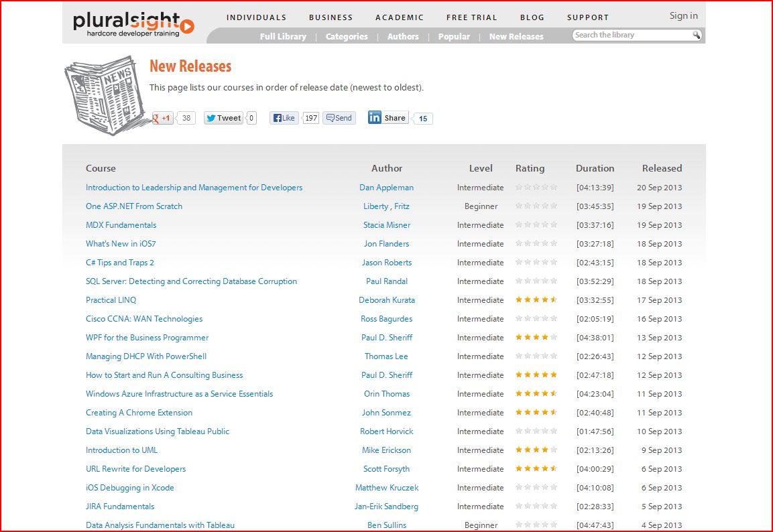View author Jan-Erik Sandberg
The image size is (773, 532).
(x=386, y=507)
